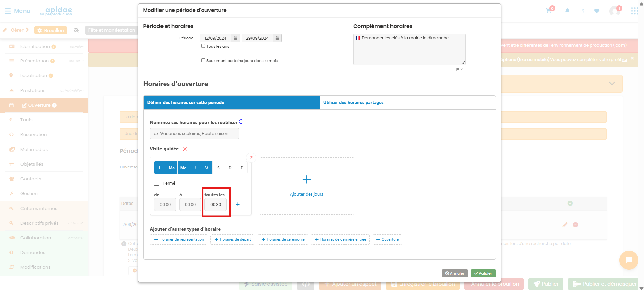Toggle Monday (L) day button
This screenshot has width=644, height=290.
click(160, 168)
